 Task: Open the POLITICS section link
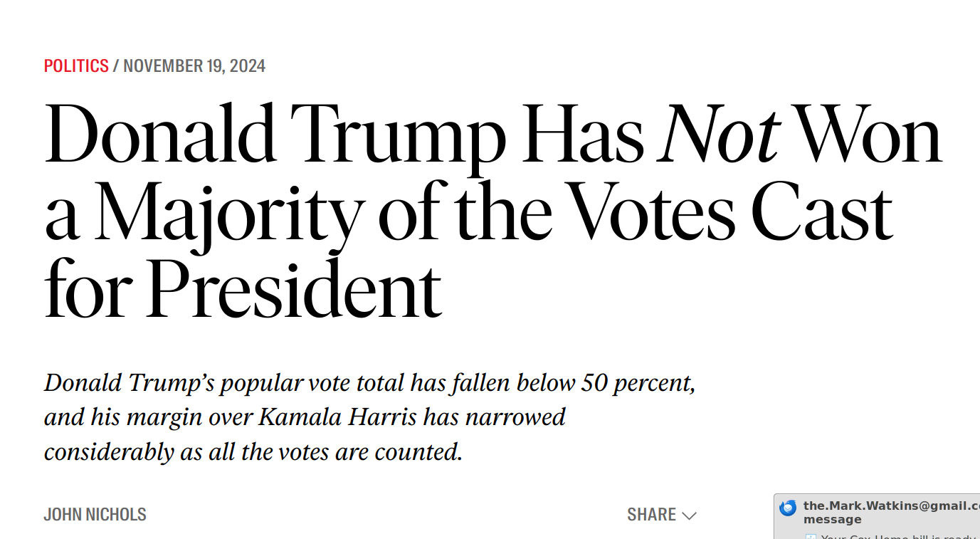click(76, 66)
